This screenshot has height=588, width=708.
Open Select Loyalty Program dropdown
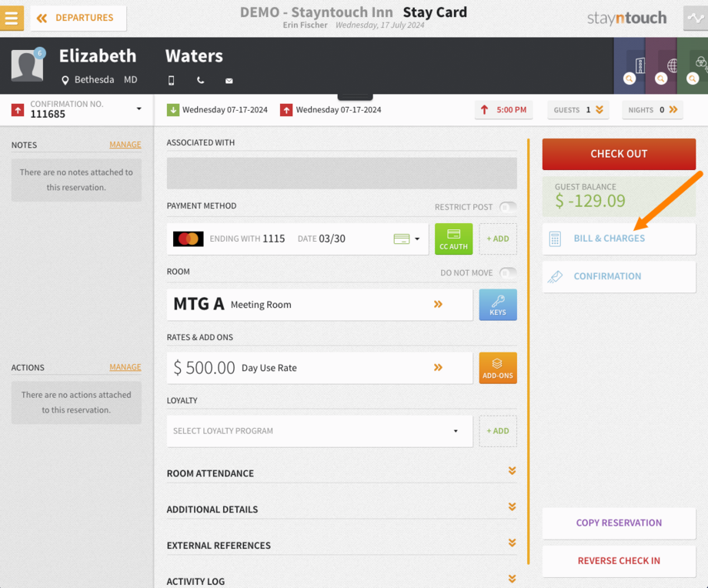click(x=319, y=431)
